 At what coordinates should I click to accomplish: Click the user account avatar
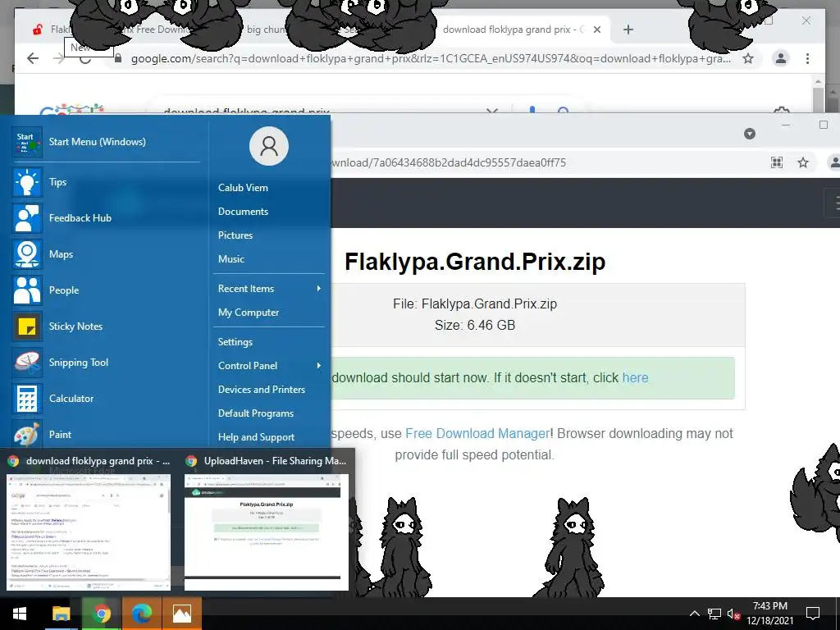(269, 146)
